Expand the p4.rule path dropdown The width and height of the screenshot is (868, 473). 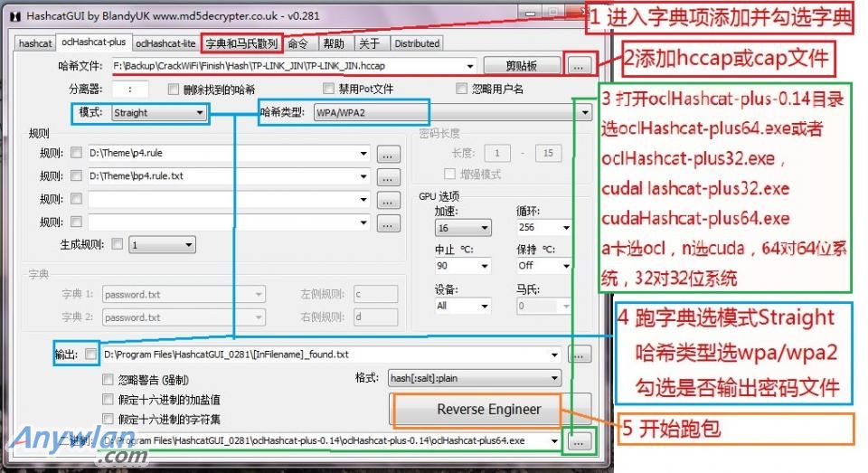[x=363, y=154]
